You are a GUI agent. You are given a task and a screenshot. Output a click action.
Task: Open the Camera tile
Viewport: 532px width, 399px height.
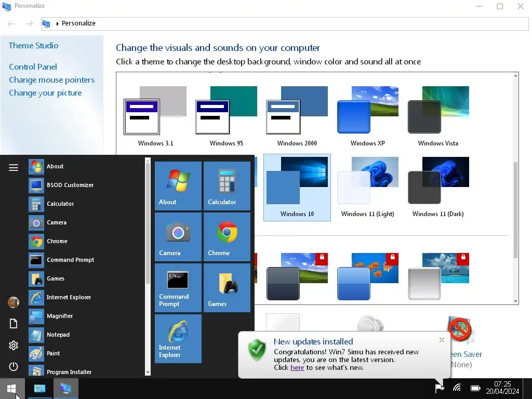(178, 236)
